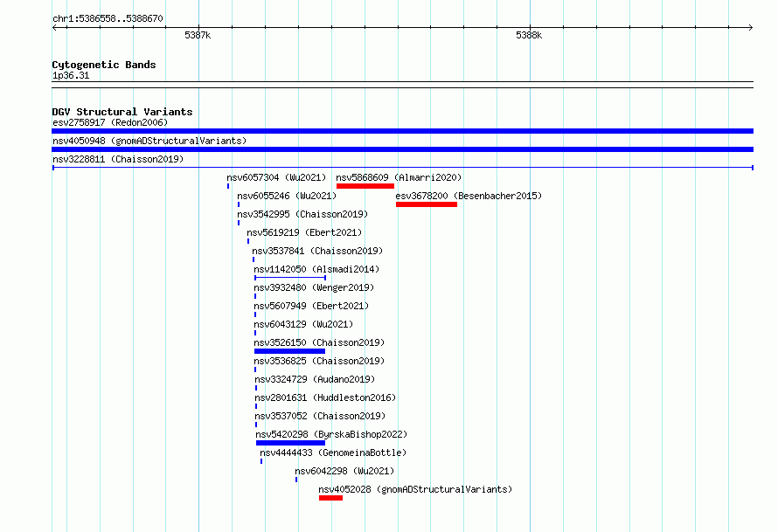This screenshot has width=778, height=532.
Task: Select nsv5420298 (ByrskaBishop2022) label
Action: pos(331,434)
